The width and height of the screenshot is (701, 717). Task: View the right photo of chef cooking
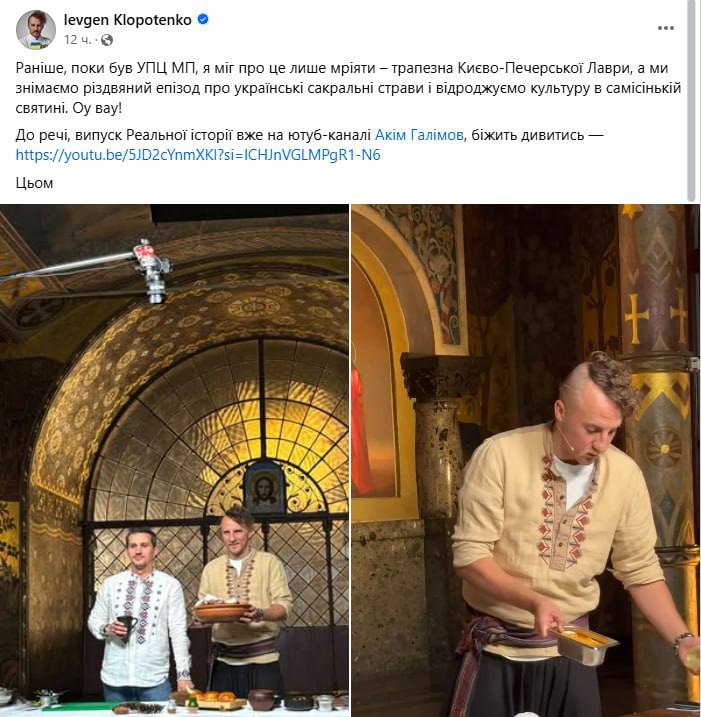[525, 460]
